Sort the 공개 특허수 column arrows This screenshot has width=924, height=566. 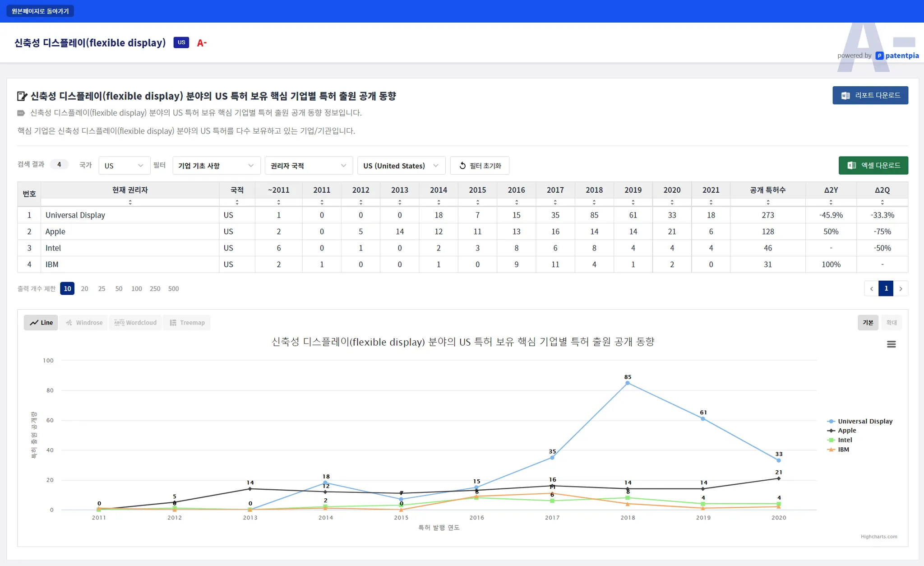pos(767,202)
